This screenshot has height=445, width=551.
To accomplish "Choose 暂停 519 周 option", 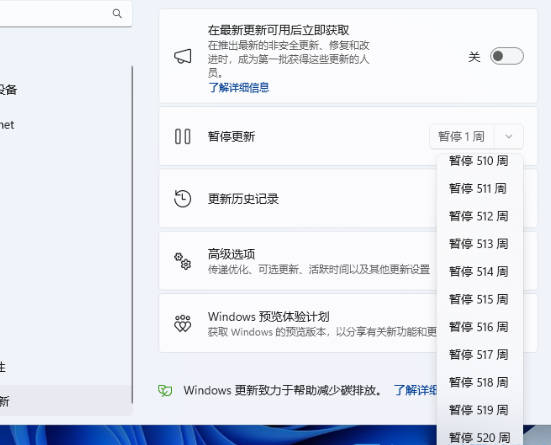I will [x=479, y=410].
